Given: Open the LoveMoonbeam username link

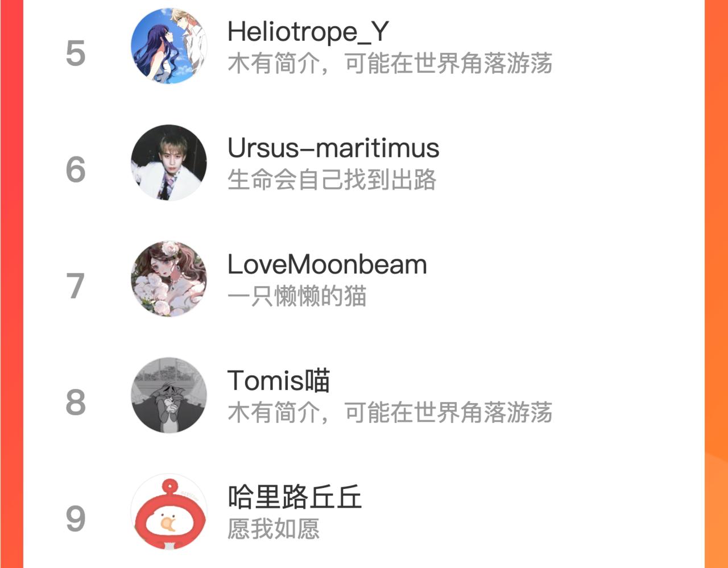Looking at the screenshot, I should click(x=327, y=265).
